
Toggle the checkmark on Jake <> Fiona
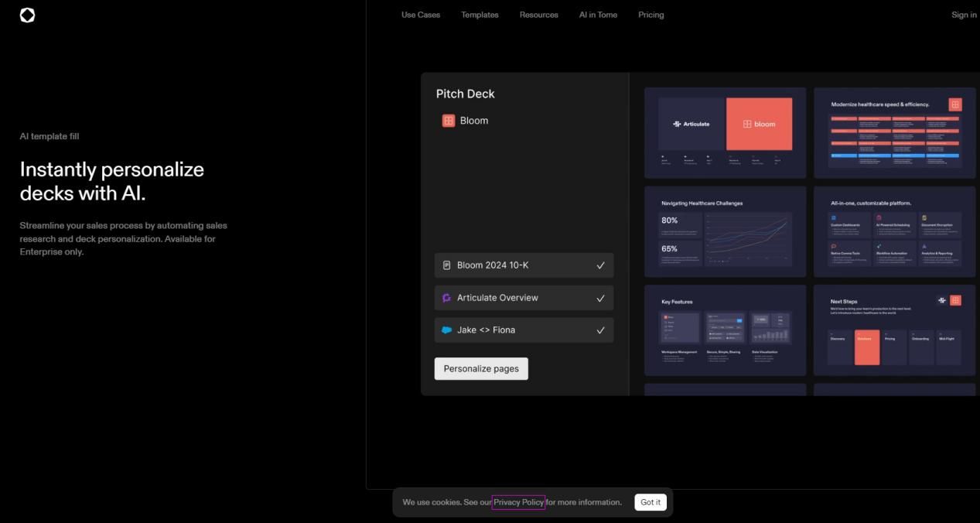pyautogui.click(x=600, y=330)
